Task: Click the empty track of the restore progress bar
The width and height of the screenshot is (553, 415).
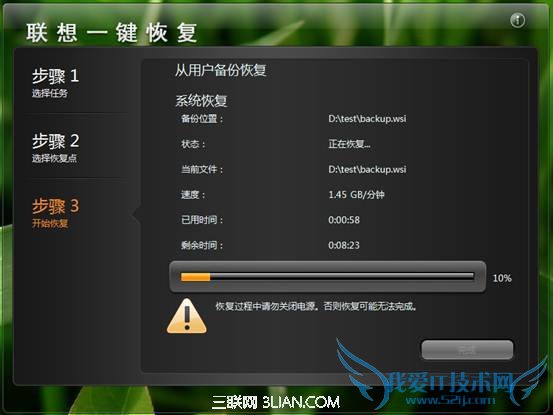Action: [x=342, y=277]
